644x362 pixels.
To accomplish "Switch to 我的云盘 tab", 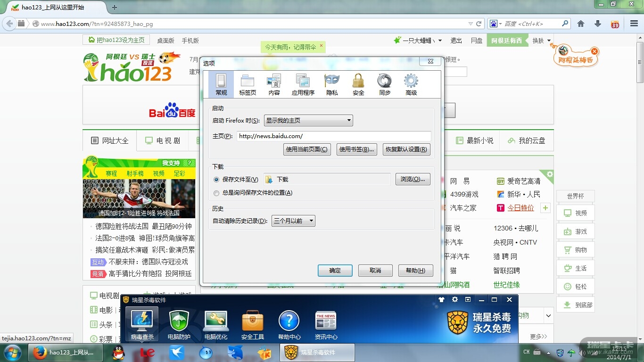I will (x=527, y=140).
